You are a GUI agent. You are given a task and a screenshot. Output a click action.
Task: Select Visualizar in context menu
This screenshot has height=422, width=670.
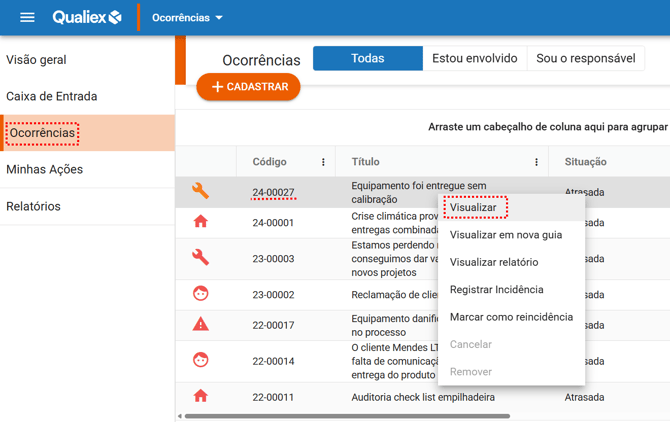[474, 208]
